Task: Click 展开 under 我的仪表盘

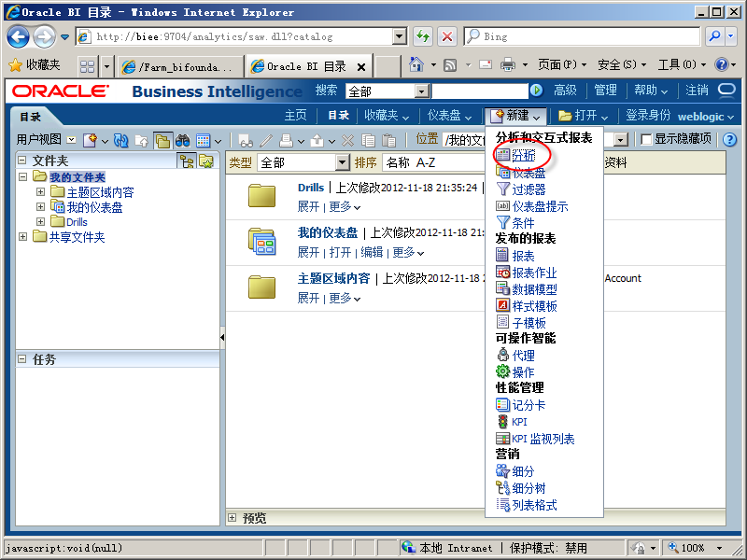Action: 308,252
